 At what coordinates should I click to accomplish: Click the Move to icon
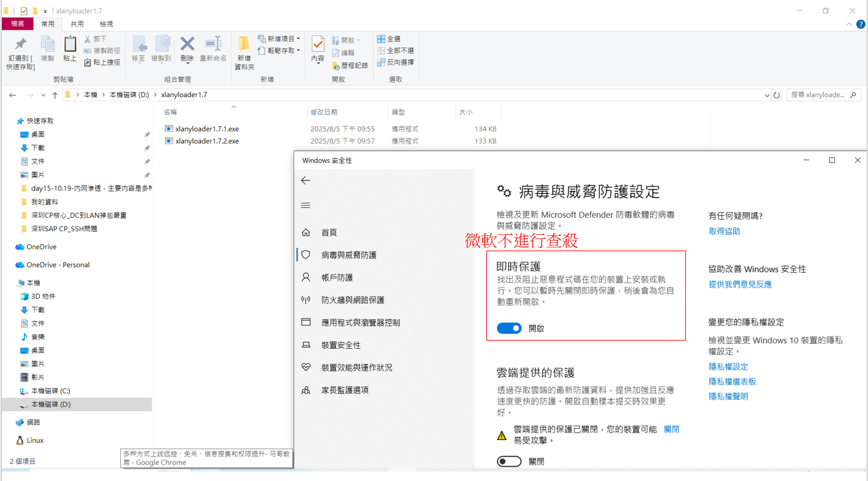tap(139, 43)
